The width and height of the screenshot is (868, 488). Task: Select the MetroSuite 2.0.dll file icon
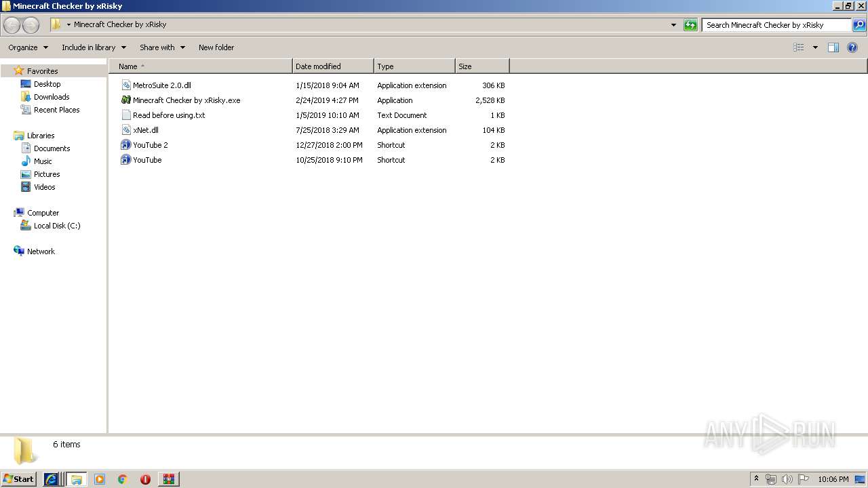(x=125, y=85)
